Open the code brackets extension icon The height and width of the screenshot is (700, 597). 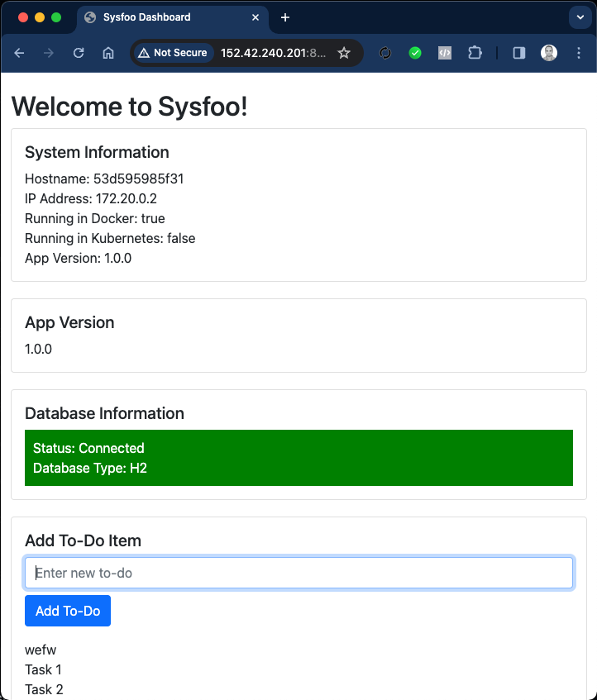point(445,53)
